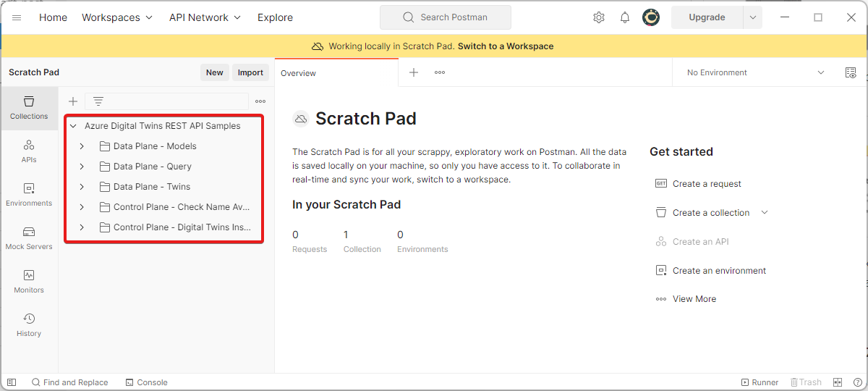Click Switch to a Workspace link

[x=506, y=46]
